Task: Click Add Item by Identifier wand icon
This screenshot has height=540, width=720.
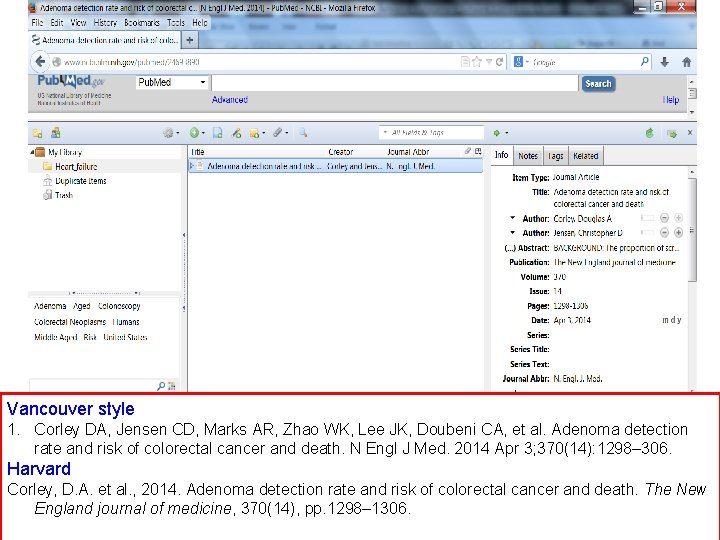Action: (x=236, y=133)
